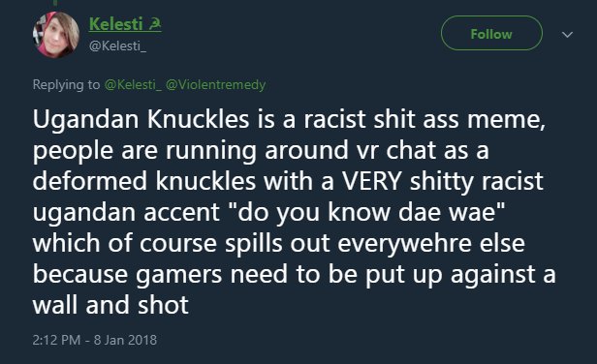Click the 'Replying to' label
The height and width of the screenshot is (364, 597).
pyautogui.click(x=66, y=84)
